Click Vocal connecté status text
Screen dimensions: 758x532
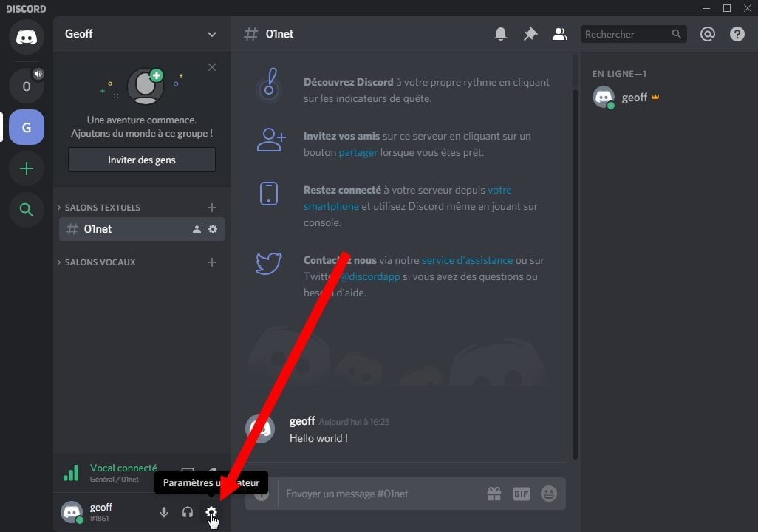click(x=123, y=468)
